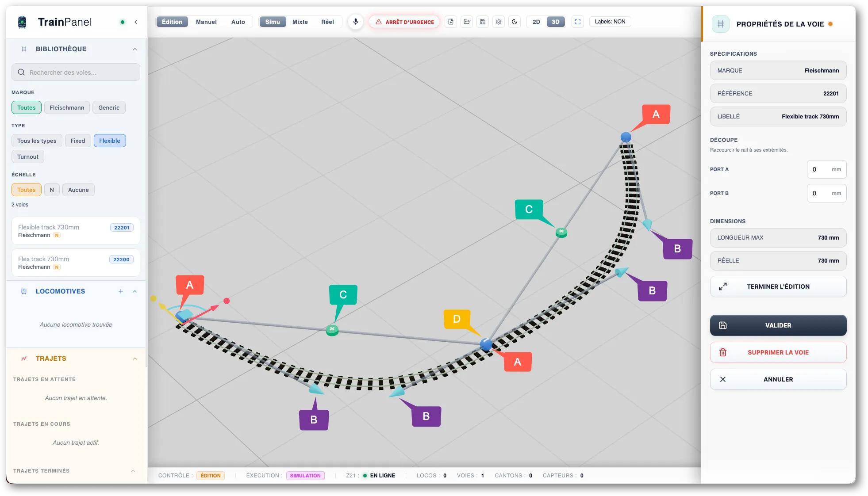The image size is (868, 496).
Task: Click the green C handle on right track
Action: 561,232
